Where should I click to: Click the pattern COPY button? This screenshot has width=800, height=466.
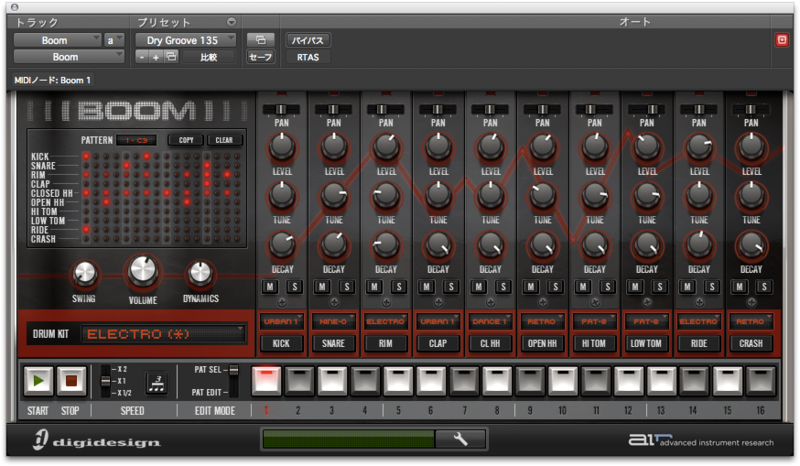[186, 140]
